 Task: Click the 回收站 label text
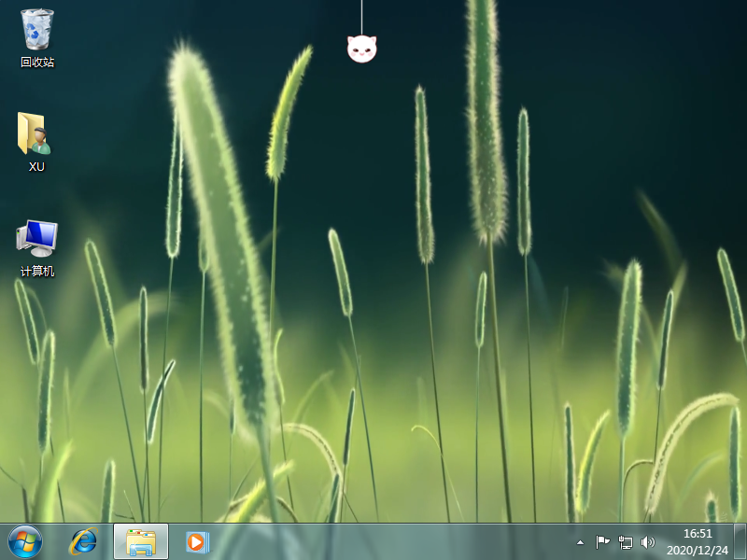point(37,63)
